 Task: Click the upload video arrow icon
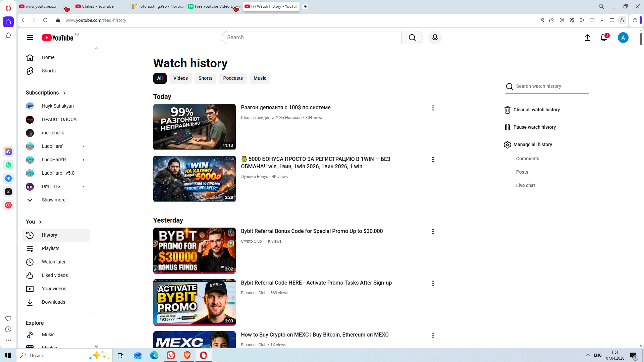587,38
